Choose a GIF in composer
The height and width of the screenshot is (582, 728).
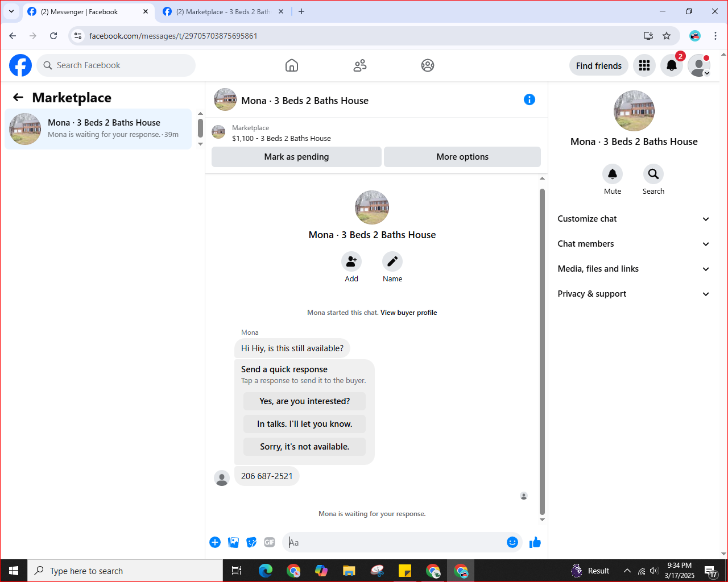point(270,542)
